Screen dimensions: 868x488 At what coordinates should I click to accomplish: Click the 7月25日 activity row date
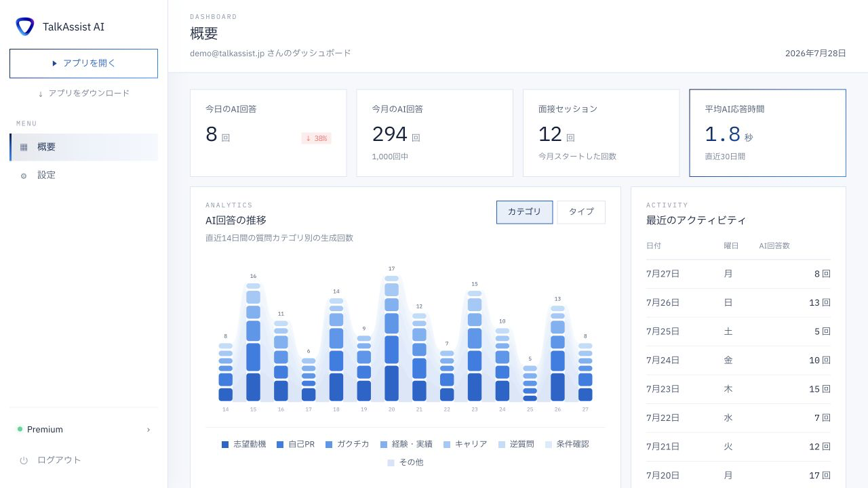[x=663, y=332]
